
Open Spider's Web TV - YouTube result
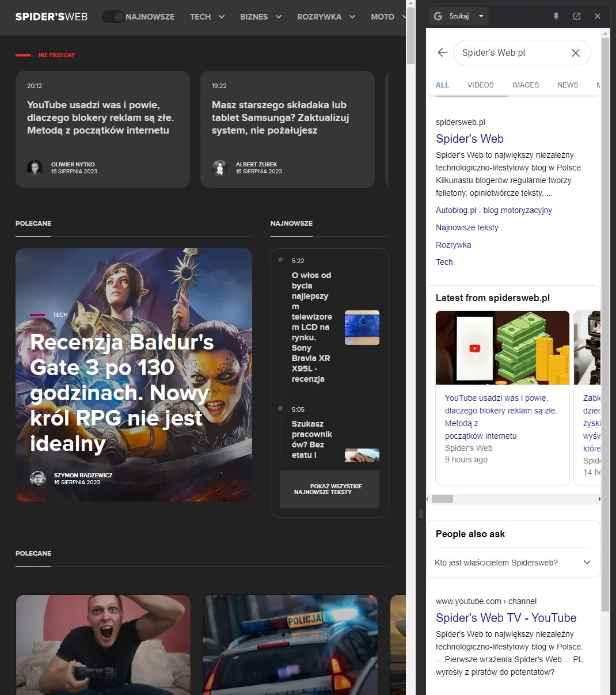(x=506, y=618)
